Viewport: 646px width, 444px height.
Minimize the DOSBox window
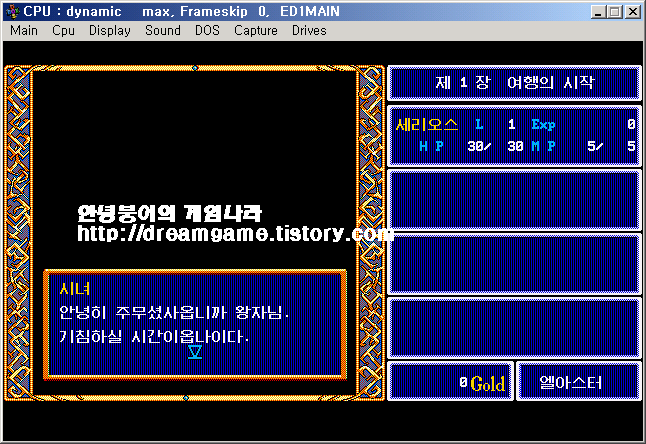click(598, 12)
